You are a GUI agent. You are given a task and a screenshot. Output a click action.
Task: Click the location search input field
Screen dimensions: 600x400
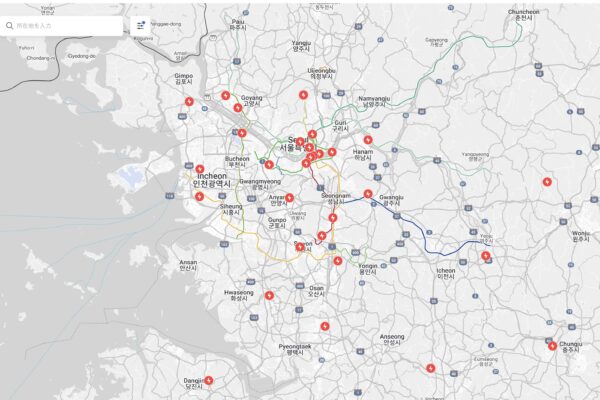point(65,25)
